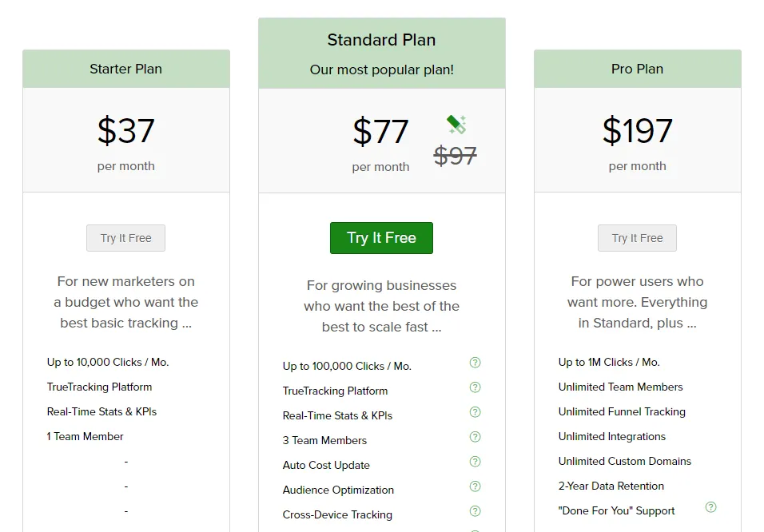Click question mark beside Auto Cost Update
This screenshot has width=764, height=532.
pos(475,462)
